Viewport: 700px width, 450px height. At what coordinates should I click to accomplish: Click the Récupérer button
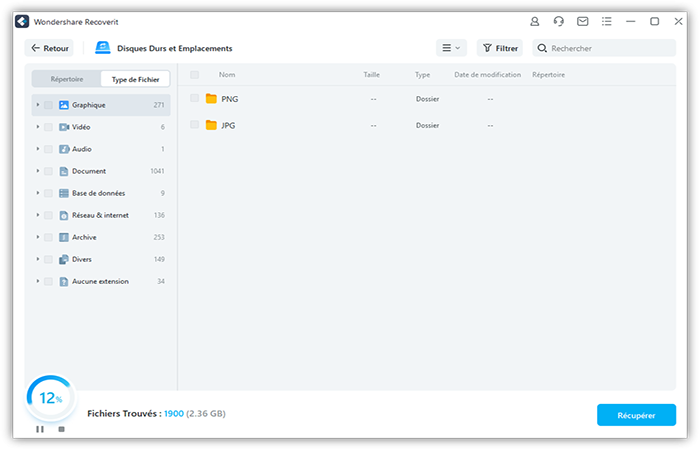point(636,415)
